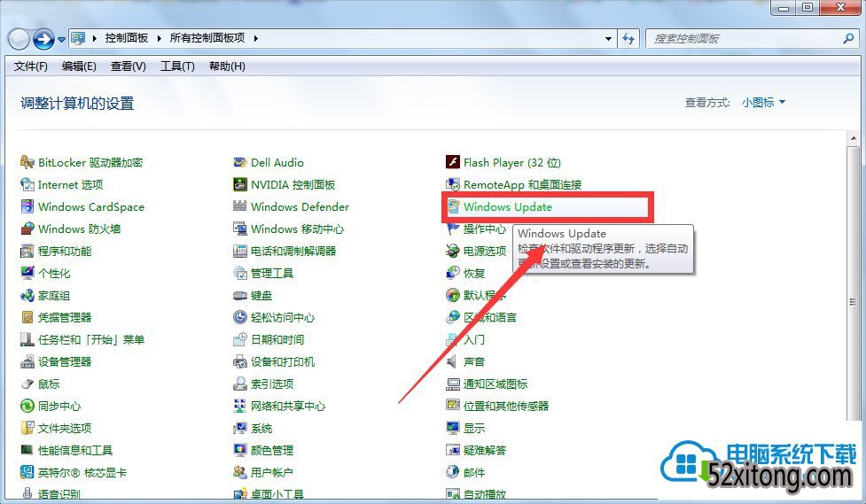Open the 通知区域图标 link

click(x=495, y=384)
